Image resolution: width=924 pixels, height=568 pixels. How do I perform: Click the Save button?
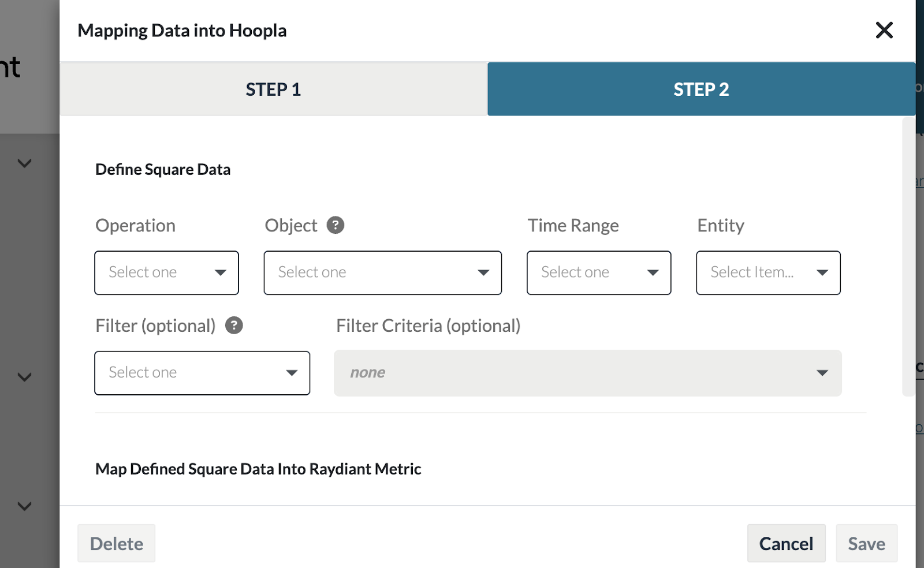[866, 543]
